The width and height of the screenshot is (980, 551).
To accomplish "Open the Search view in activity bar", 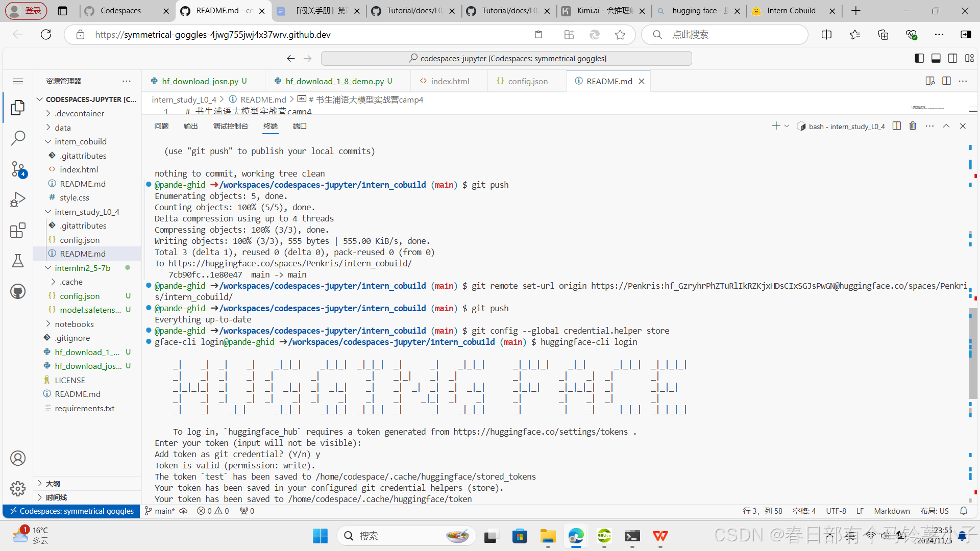I will click(x=18, y=138).
